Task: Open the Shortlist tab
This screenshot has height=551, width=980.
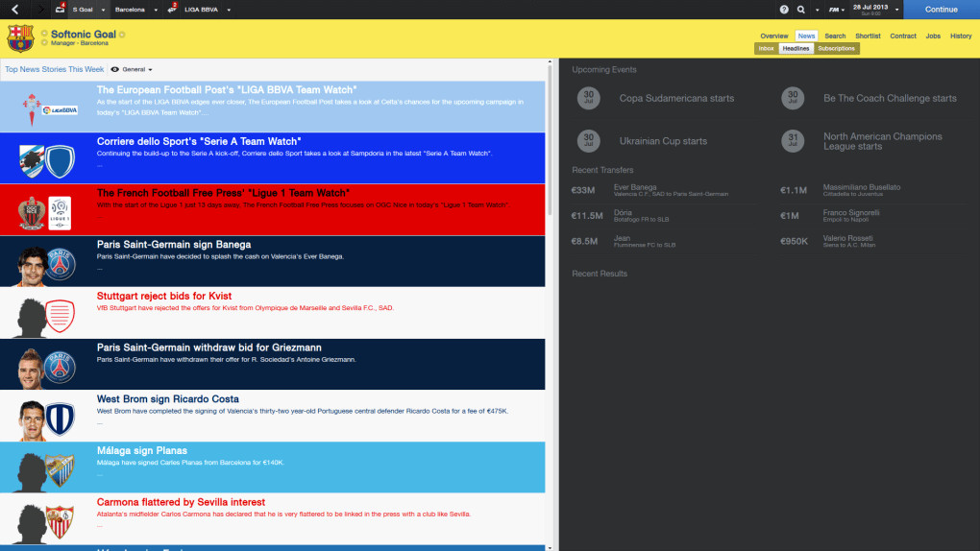Action: tap(868, 36)
